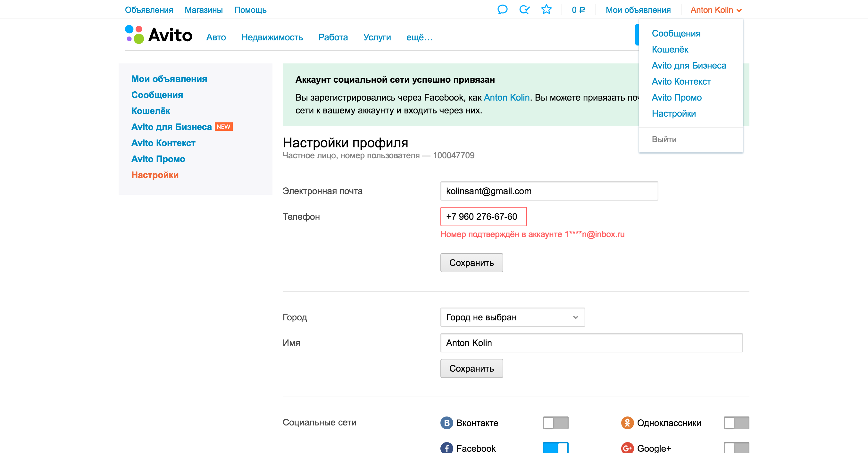Open 'Помощь' in the top bar
Viewport: 868px width, 453px height.
[250, 10]
